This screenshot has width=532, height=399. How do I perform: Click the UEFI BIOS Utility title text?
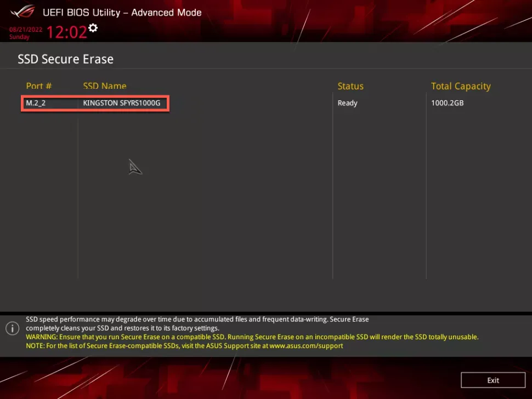click(x=122, y=13)
